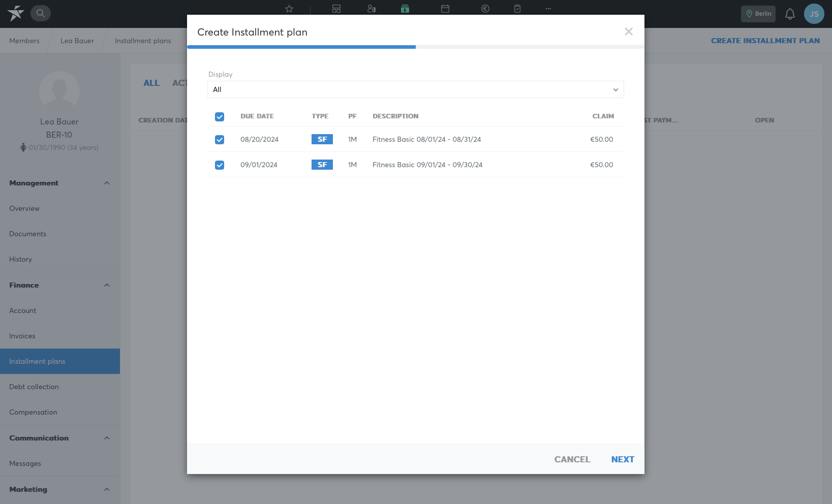Viewport: 832px width, 504px height.
Task: Click CREATE INSTALLMENT PLAN link
Action: 765,41
